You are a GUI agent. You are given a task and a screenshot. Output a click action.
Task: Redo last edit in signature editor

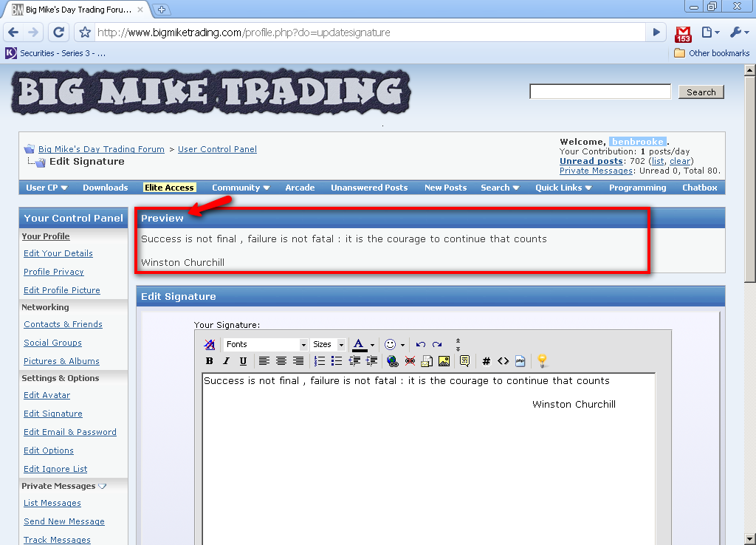(437, 344)
